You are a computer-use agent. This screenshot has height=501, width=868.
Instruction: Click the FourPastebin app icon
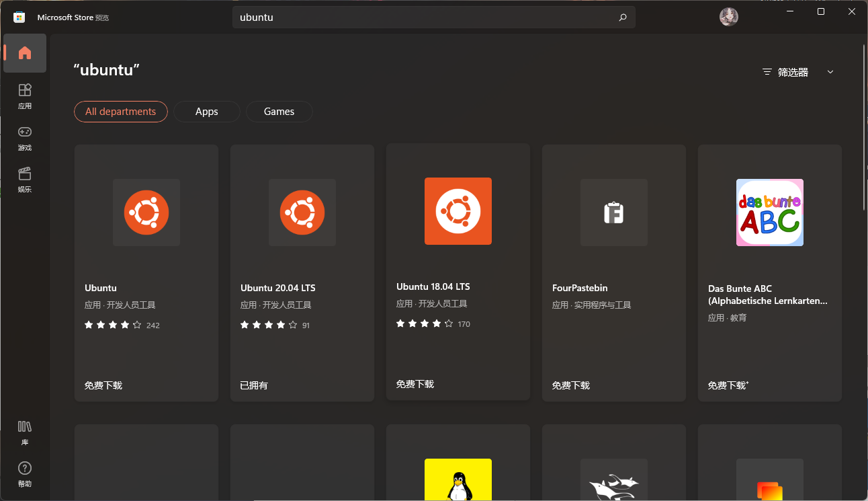614,213
